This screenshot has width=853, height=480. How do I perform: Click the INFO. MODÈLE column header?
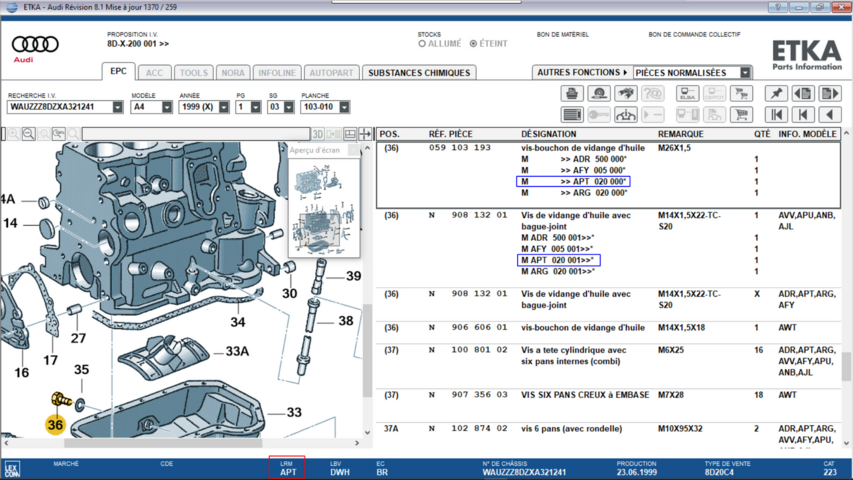pyautogui.click(x=807, y=134)
